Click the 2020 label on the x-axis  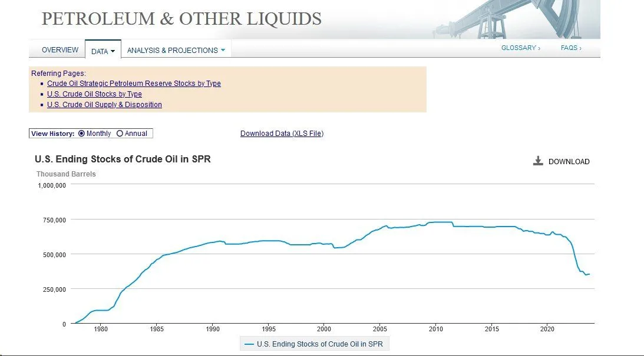[547, 329]
